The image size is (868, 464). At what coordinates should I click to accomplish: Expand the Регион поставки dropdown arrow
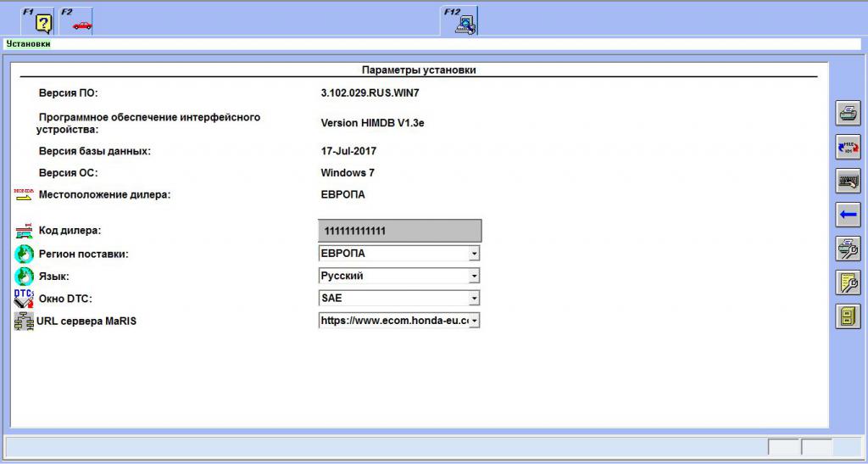(x=474, y=254)
